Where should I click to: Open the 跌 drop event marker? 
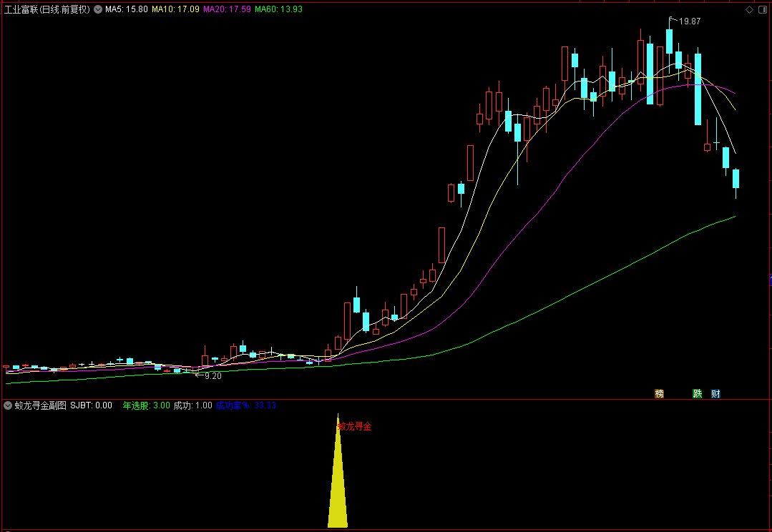pos(697,393)
